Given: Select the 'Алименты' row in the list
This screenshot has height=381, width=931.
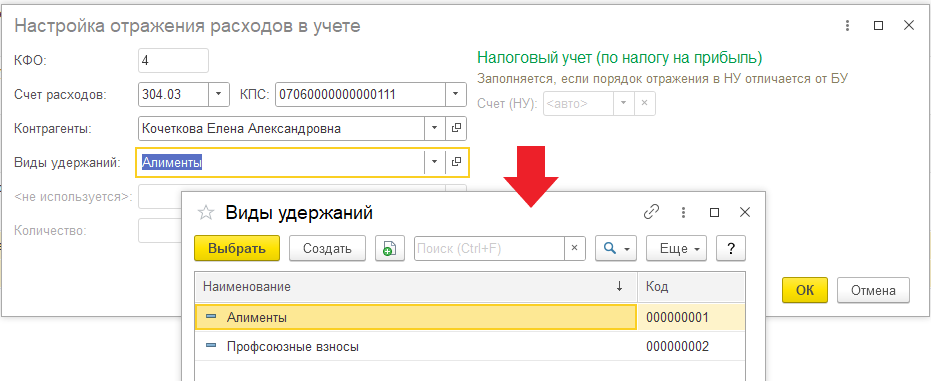Looking at the screenshot, I should click(470, 318).
